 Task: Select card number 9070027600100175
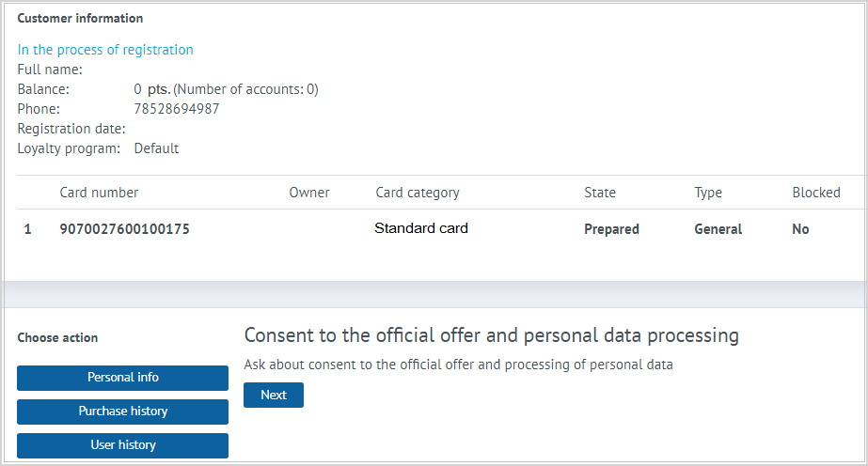click(x=124, y=229)
